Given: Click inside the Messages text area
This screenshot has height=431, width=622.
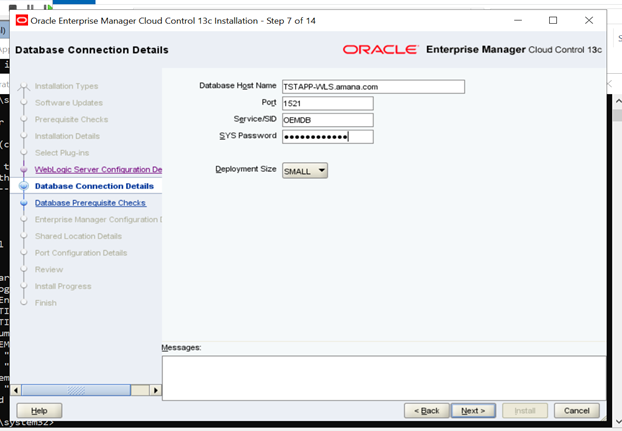Looking at the screenshot, I should 385,377.
